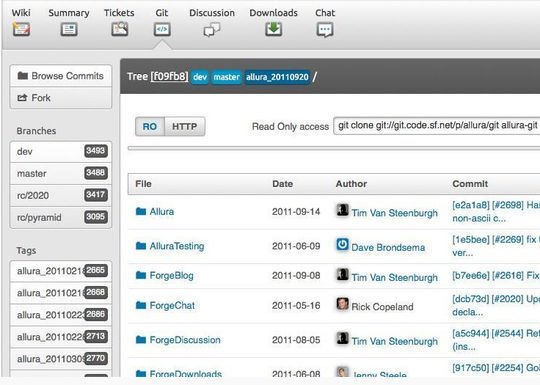The image size is (540, 385).
Task: Select the Git tab
Action: point(162,23)
